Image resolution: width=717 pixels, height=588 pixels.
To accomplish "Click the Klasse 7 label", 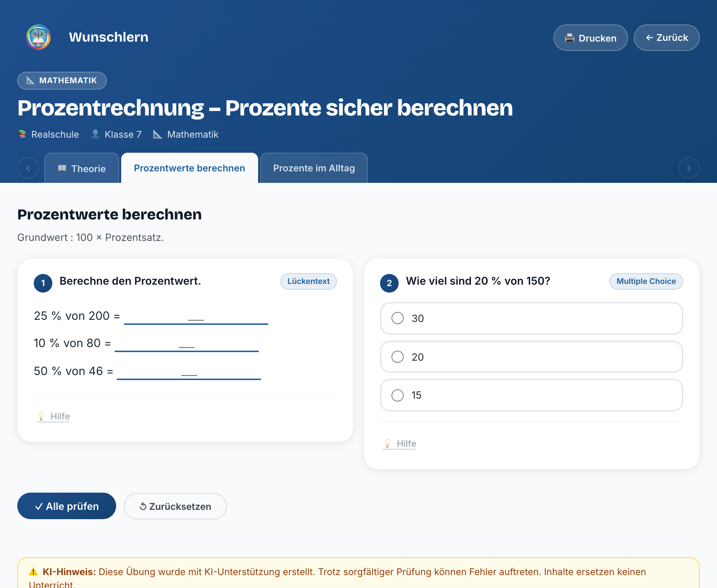I will pos(123,134).
